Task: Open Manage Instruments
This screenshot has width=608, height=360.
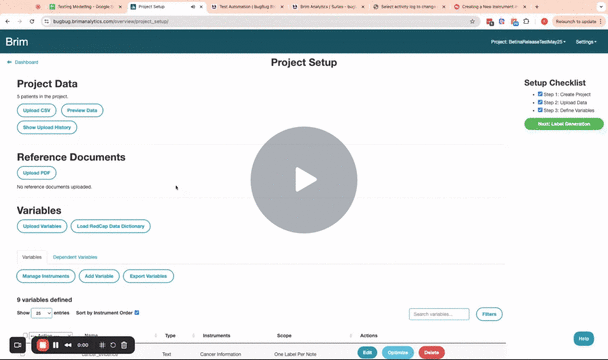Action: click(x=46, y=276)
